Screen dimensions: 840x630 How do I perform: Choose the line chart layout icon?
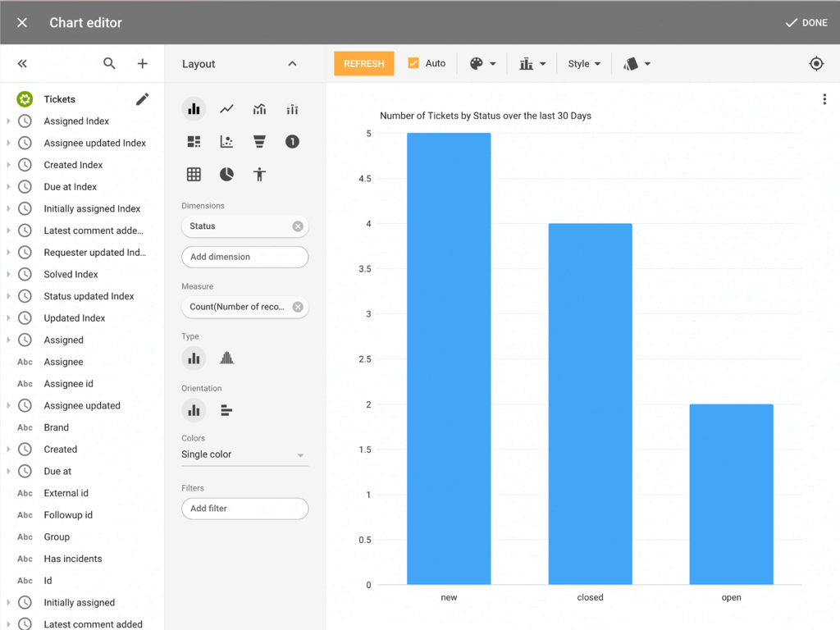tap(226, 109)
